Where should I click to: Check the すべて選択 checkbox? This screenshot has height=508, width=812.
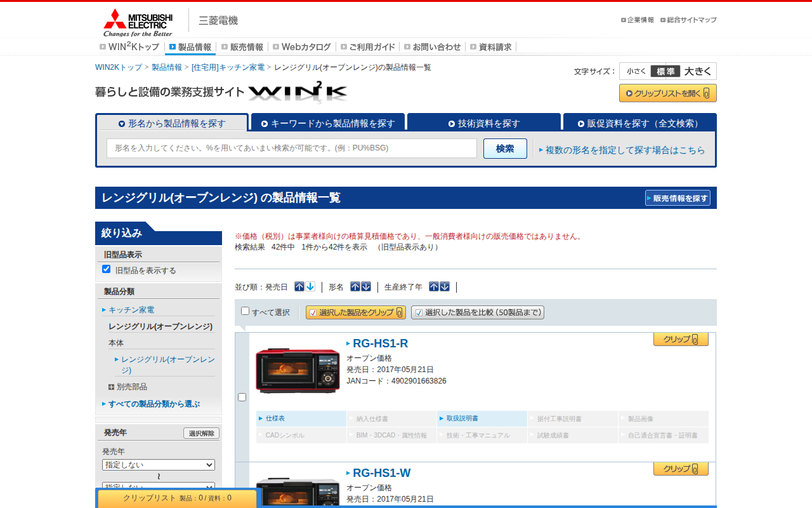coord(246,311)
